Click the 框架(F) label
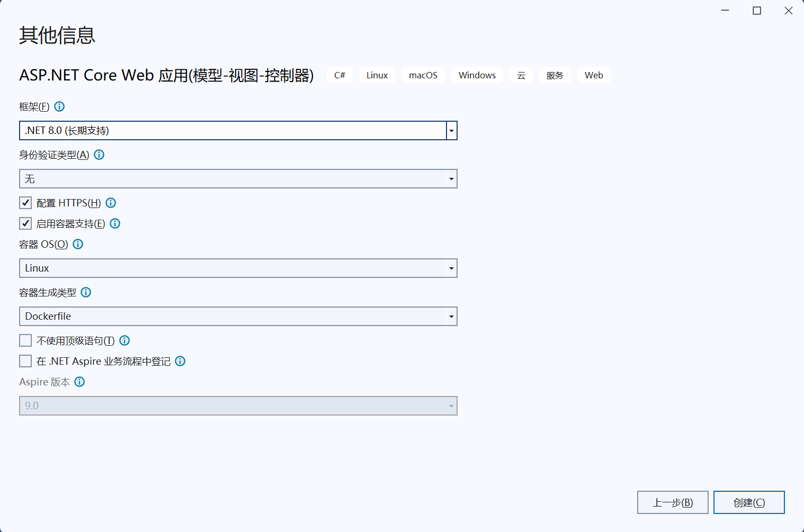The height and width of the screenshot is (532, 804). click(34, 106)
